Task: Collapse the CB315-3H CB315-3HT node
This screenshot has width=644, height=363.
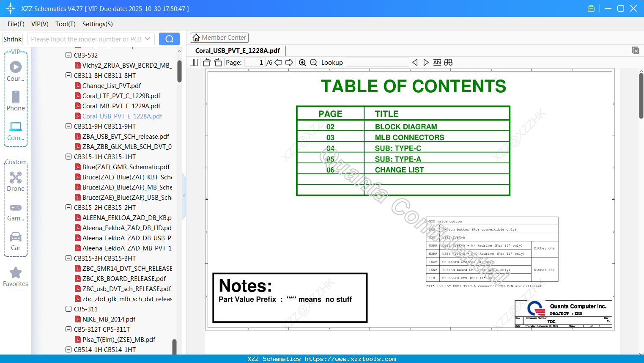Action: [x=69, y=258]
